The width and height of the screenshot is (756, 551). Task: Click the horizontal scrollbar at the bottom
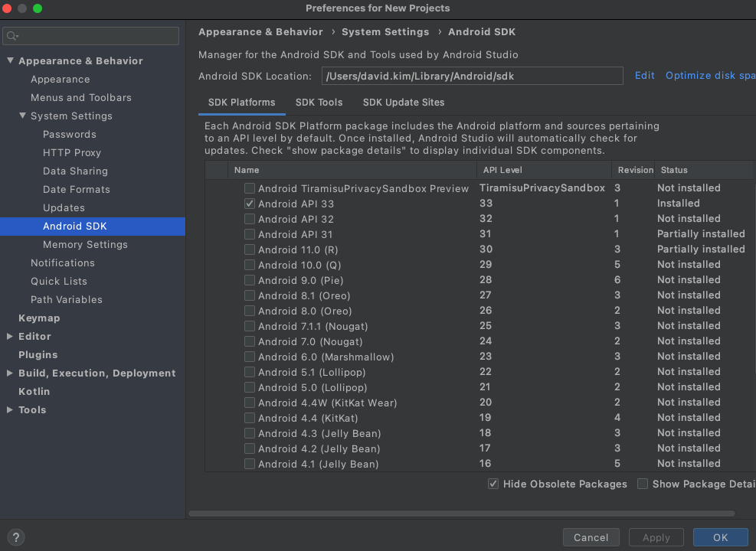click(x=462, y=514)
